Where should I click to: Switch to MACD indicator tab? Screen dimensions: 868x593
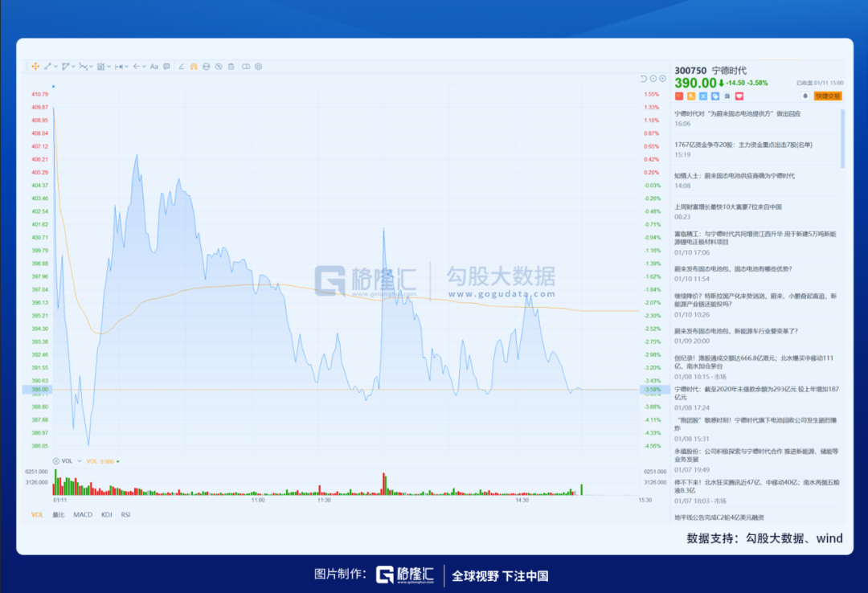pos(83,515)
